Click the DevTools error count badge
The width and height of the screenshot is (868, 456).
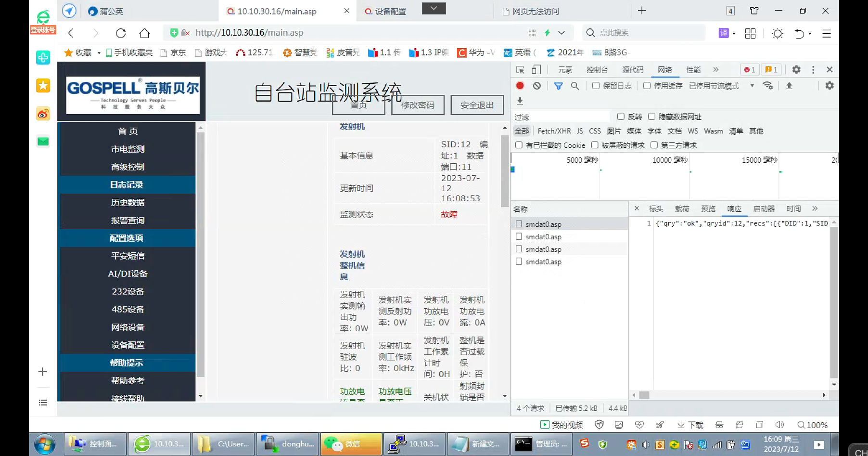coord(750,70)
